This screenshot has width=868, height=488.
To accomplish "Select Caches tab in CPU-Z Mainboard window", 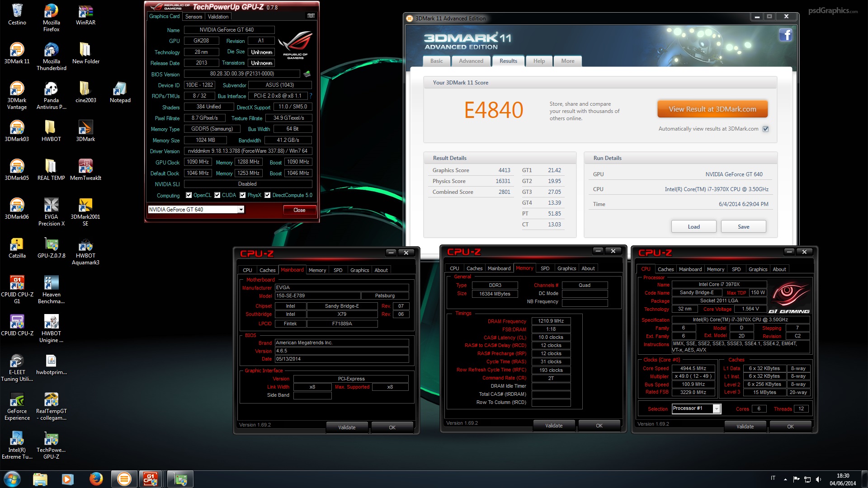I will pos(267,270).
